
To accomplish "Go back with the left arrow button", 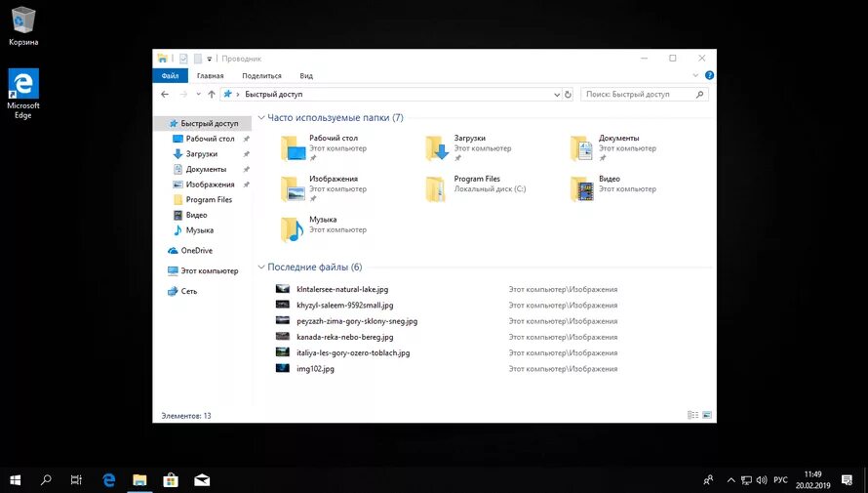I will 165,94.
